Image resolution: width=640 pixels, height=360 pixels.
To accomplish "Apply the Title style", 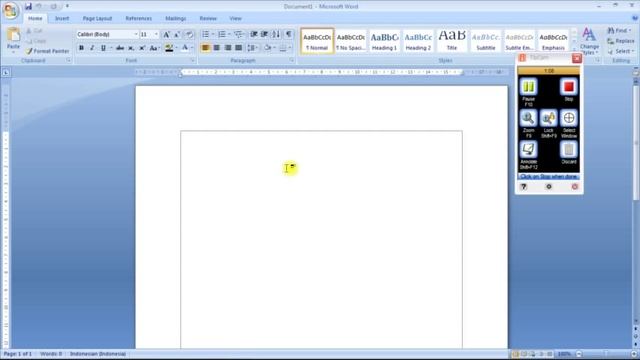I will click(452, 41).
